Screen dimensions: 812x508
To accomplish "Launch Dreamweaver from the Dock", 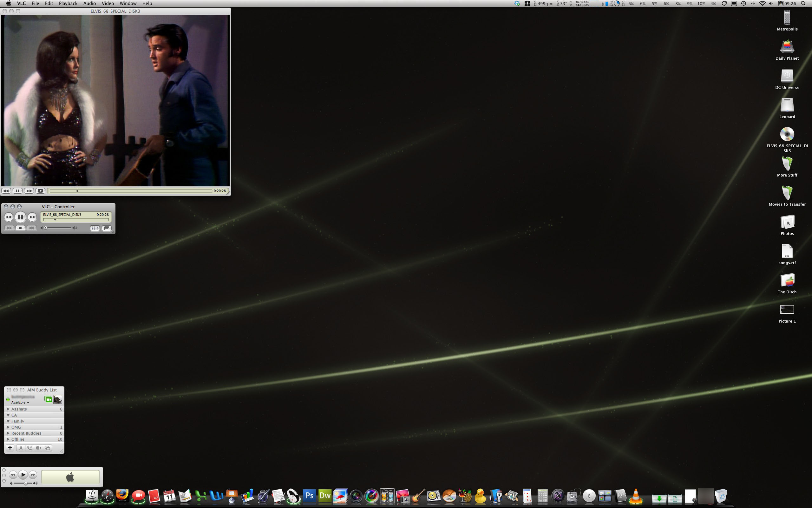I will coord(325,496).
